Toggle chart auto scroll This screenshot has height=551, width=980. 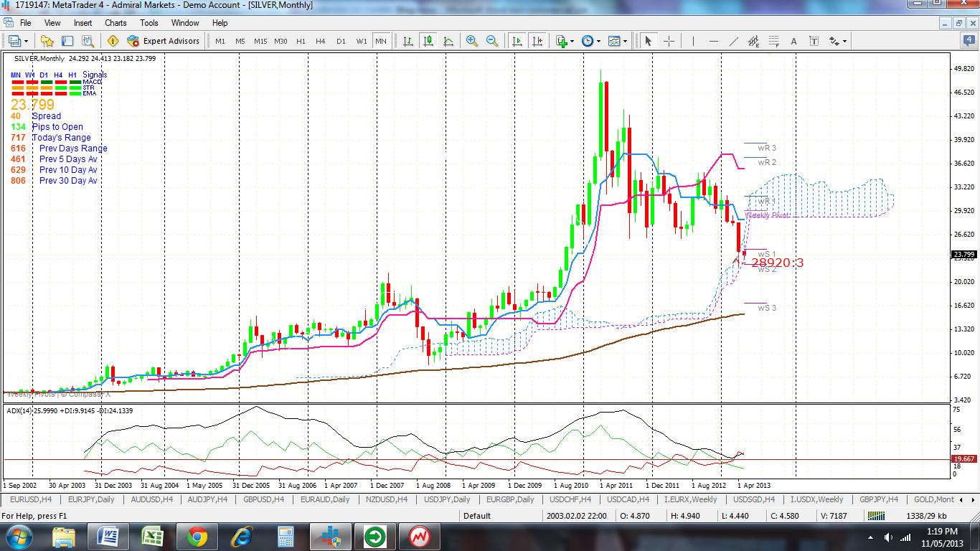517,41
